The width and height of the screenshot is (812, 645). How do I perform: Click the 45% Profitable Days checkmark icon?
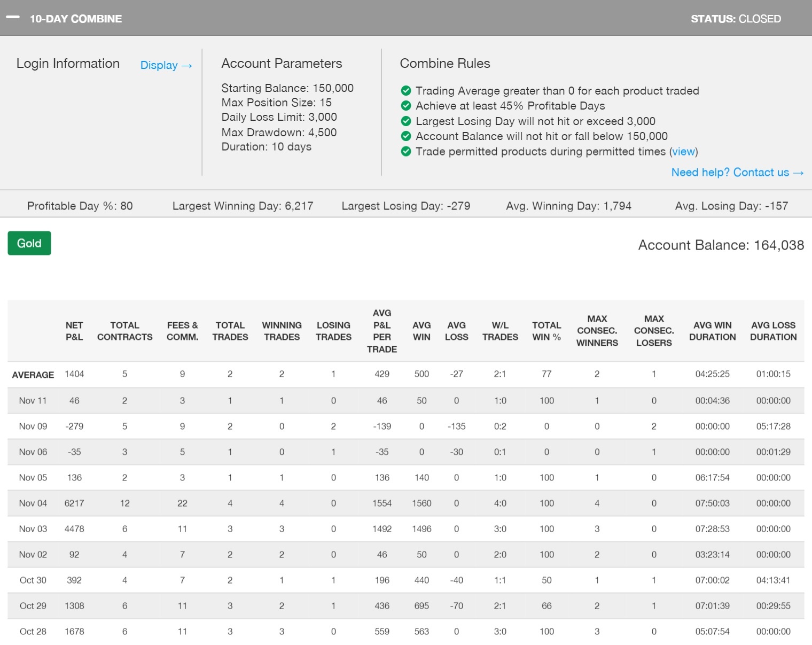click(406, 106)
